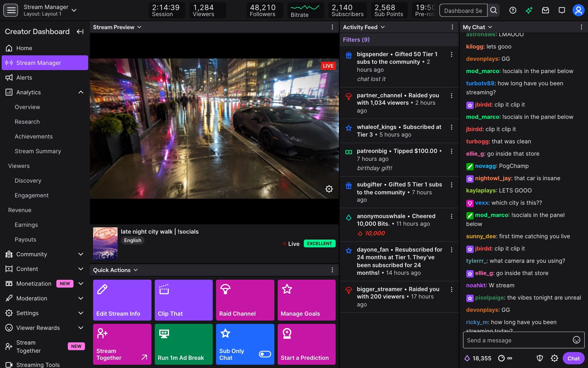Image resolution: width=588 pixels, height=368 pixels.
Task: Open options for partner_channel raid event
Action: tap(451, 95)
